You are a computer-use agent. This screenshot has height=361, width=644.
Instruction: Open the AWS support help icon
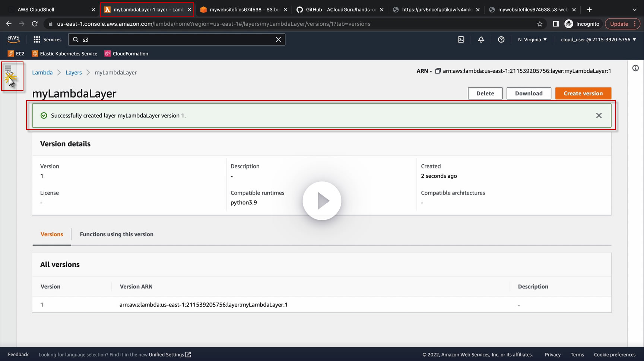point(501,39)
